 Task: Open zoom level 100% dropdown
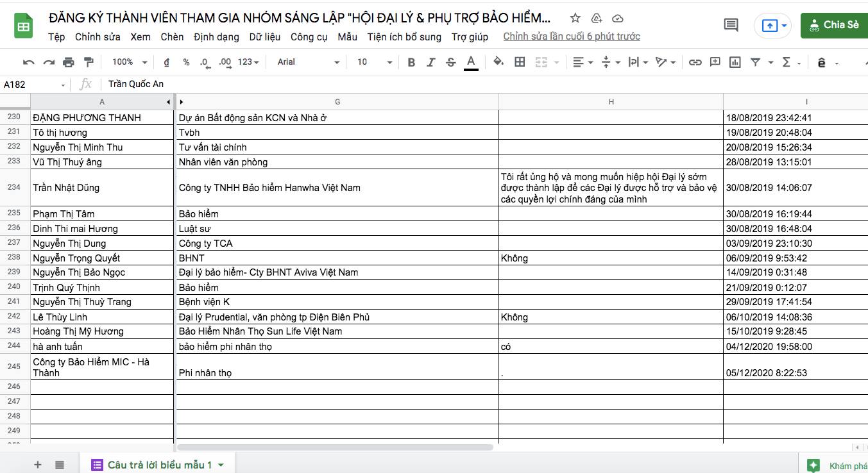(x=129, y=62)
